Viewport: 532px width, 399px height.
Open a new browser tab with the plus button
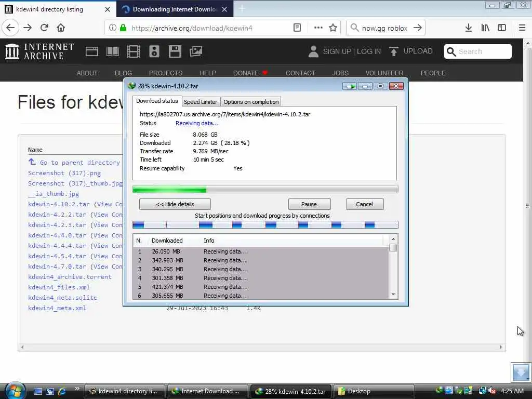[242, 9]
